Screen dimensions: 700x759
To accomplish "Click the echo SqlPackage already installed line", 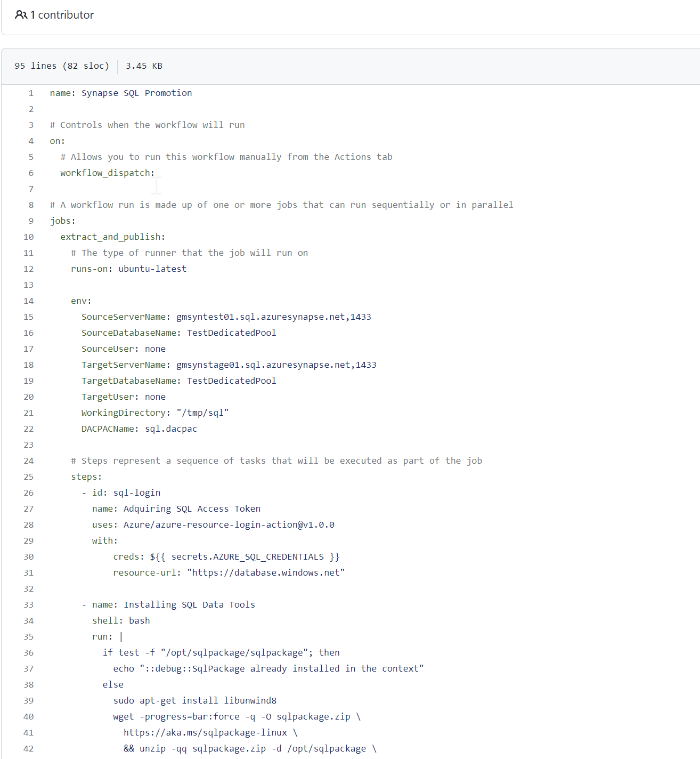I will (268, 669).
